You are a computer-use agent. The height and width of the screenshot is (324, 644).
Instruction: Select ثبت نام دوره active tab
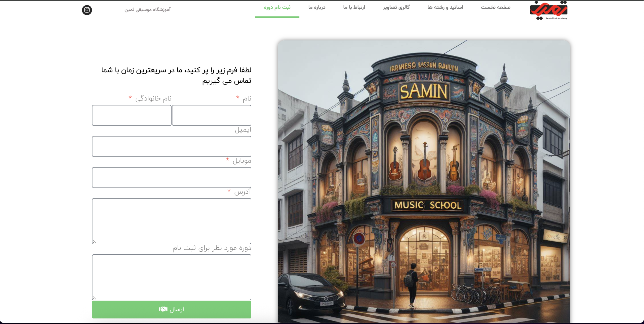point(277,8)
